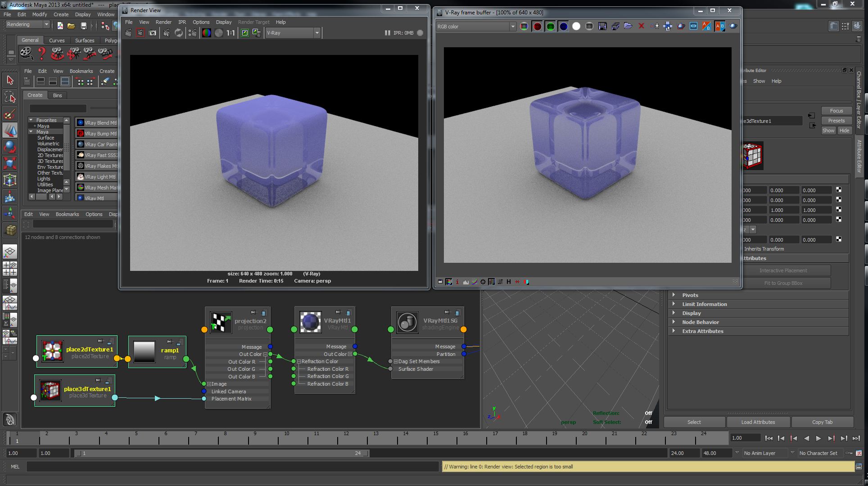Toggle monochromatic mode in frame buffer

pos(589,27)
